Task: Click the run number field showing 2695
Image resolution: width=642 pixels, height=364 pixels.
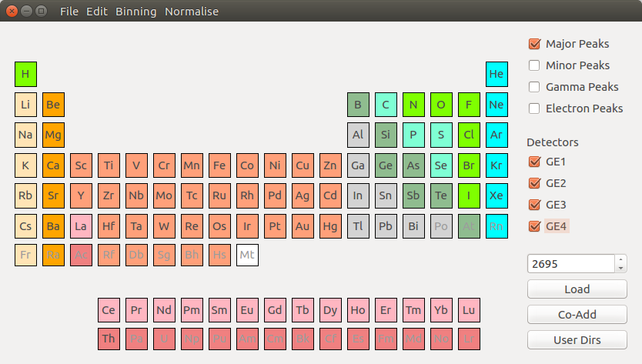Action: [x=570, y=264]
